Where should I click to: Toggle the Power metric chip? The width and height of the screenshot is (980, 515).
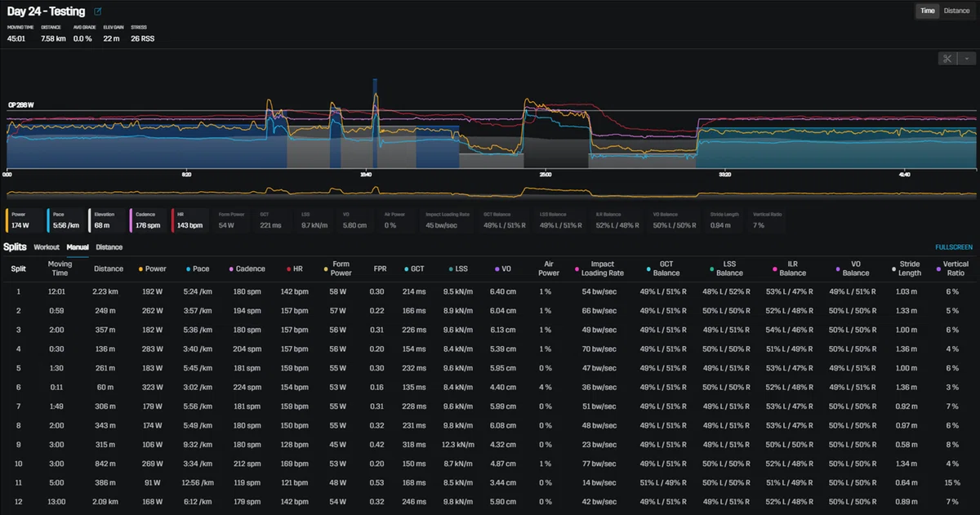(x=24, y=220)
